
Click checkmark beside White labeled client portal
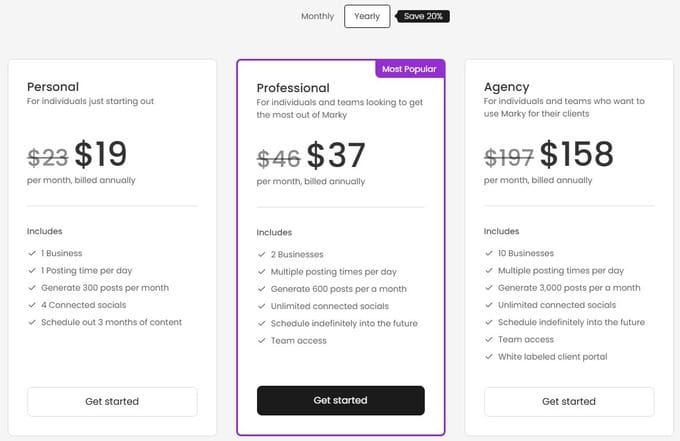488,357
